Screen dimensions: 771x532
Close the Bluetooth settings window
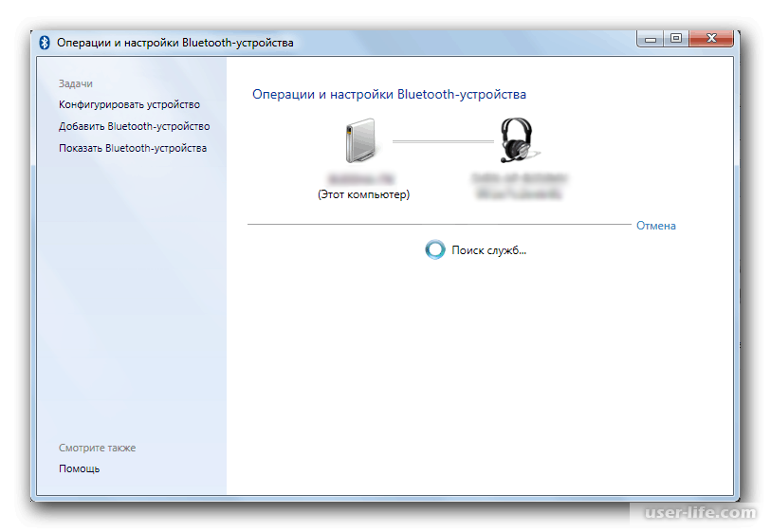click(712, 39)
